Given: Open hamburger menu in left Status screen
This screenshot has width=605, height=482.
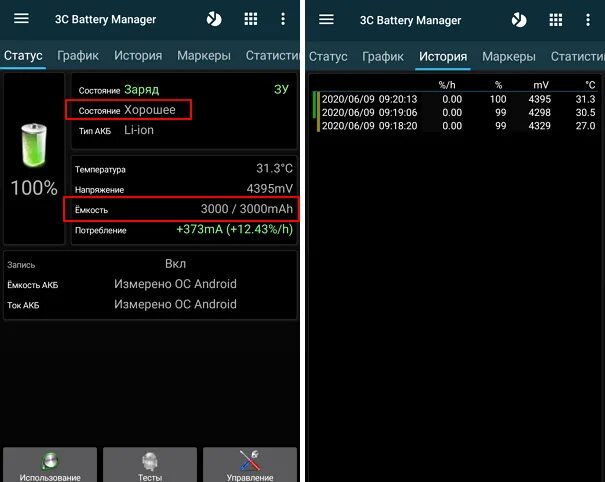Looking at the screenshot, I should 21,18.
